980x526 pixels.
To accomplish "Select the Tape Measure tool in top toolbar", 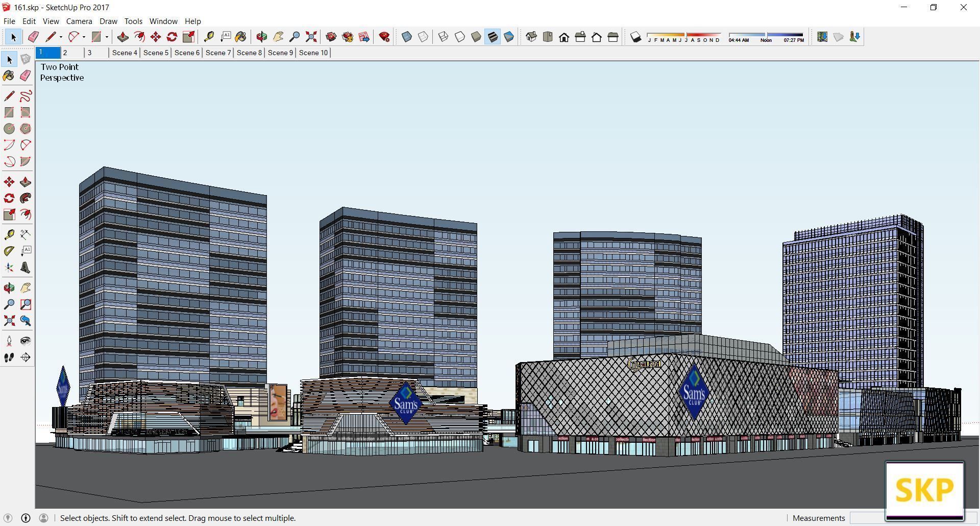I will (x=209, y=37).
